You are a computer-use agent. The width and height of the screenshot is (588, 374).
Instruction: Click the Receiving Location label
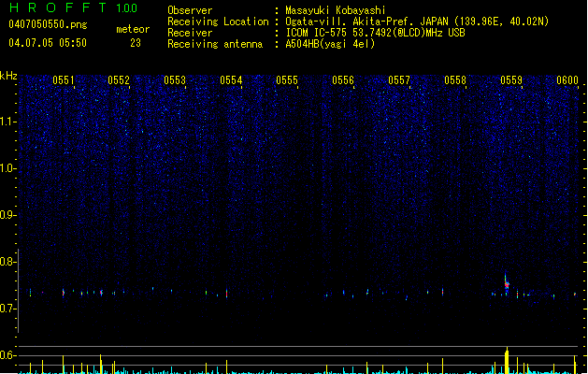point(218,22)
